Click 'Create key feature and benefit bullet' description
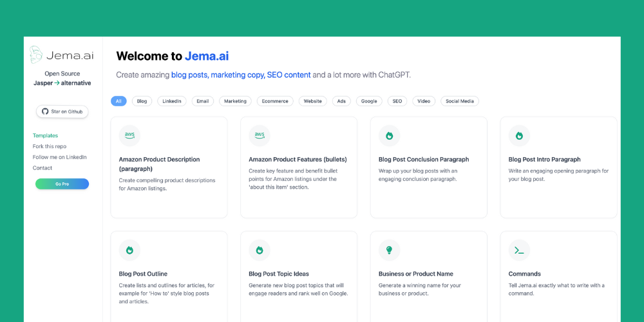 pos(293,179)
